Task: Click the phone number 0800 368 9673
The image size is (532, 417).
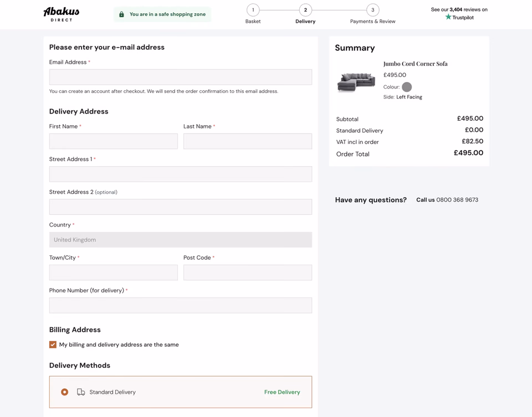Action: pos(457,200)
